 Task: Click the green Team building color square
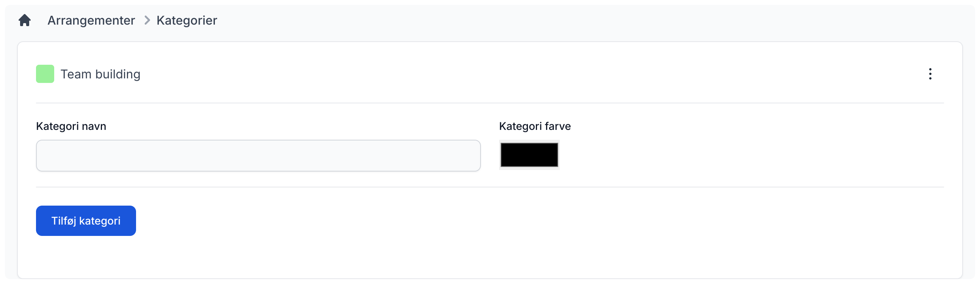tap(45, 74)
